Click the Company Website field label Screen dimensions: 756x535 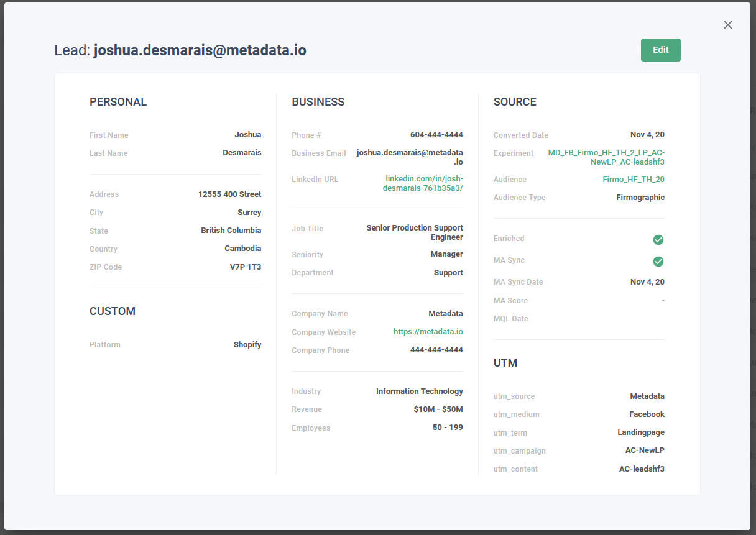click(324, 332)
